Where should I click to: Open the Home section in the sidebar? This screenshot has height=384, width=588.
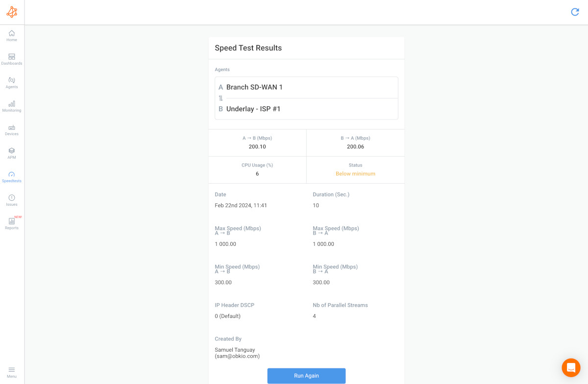(11, 36)
